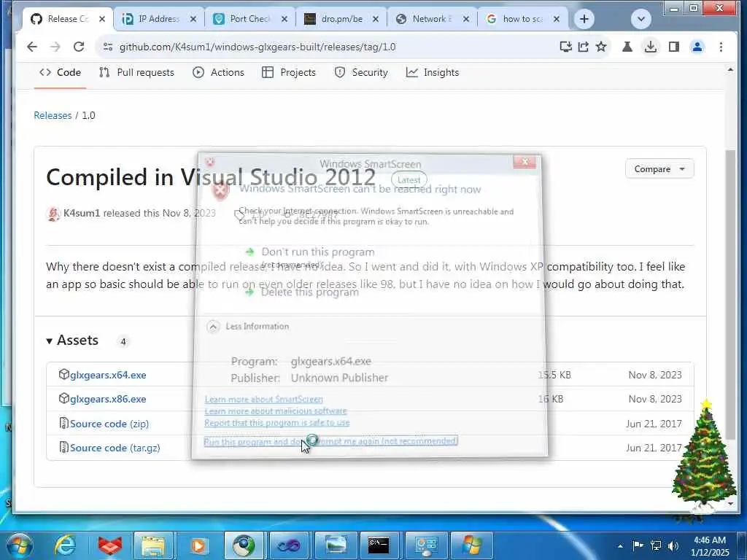Screen dimensions: 747x560
Task: Open Pull requests section
Action: [136, 72]
